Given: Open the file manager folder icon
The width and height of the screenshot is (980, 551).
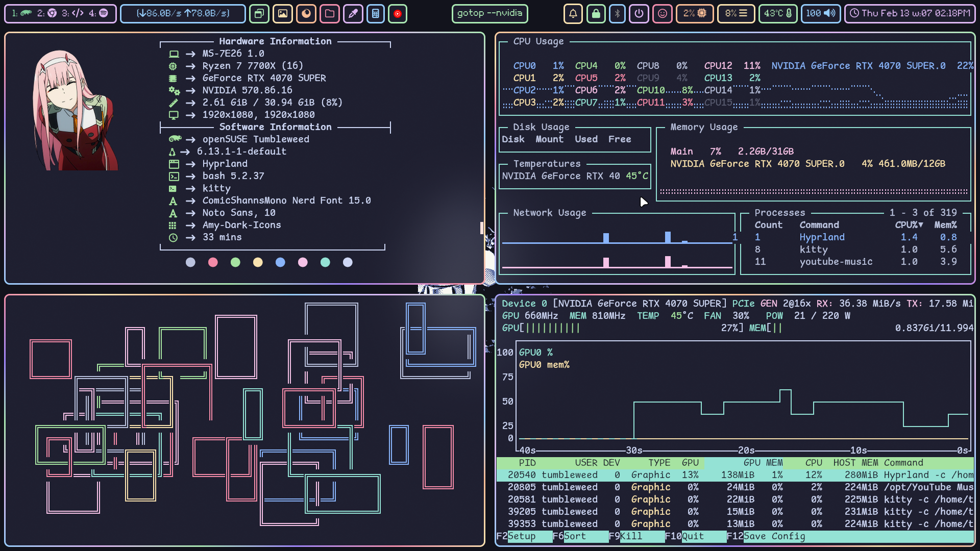Looking at the screenshot, I should [x=330, y=14].
